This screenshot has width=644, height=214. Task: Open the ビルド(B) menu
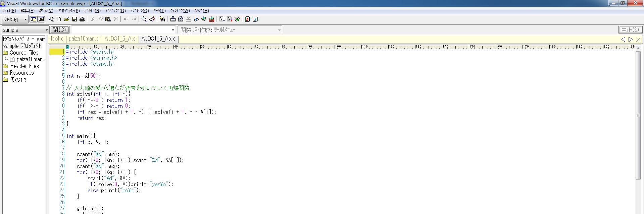(92, 11)
